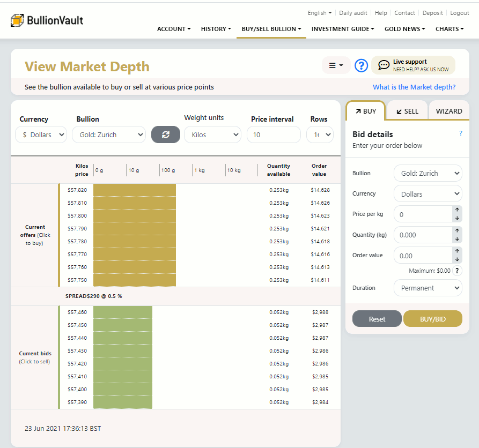Click the $57,400 bid price
Viewport: 479px width, 448px height.
pos(77,390)
